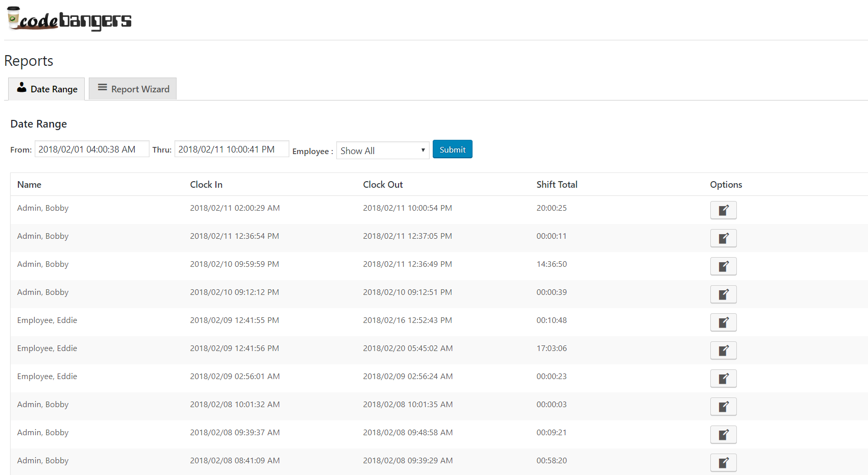Expand the From date picker field
868x475 pixels.
point(92,148)
